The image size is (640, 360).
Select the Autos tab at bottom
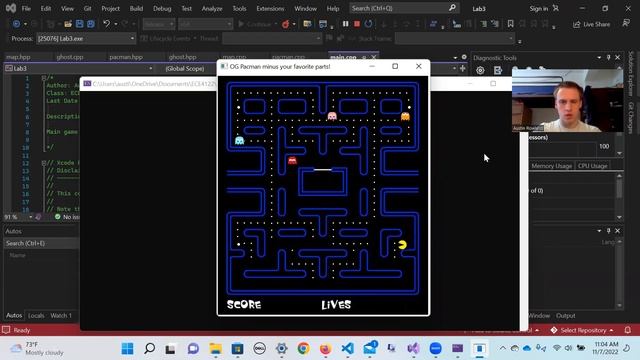[x=14, y=316]
